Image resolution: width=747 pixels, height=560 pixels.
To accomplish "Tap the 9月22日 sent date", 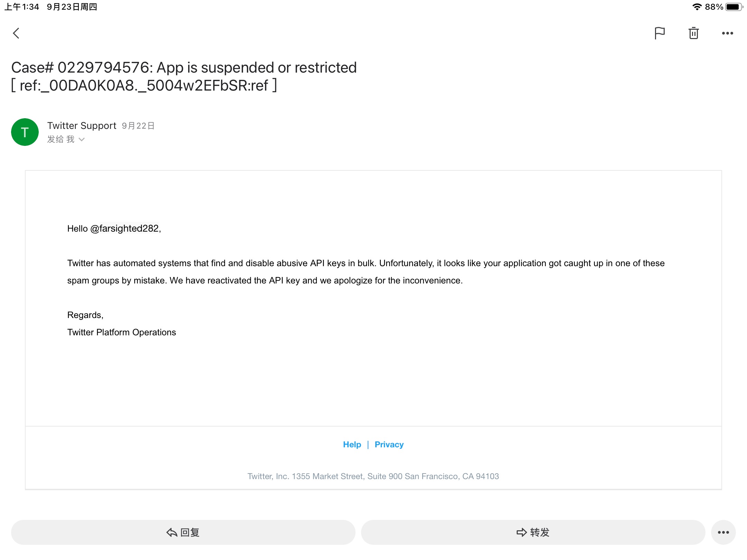I will (138, 126).
